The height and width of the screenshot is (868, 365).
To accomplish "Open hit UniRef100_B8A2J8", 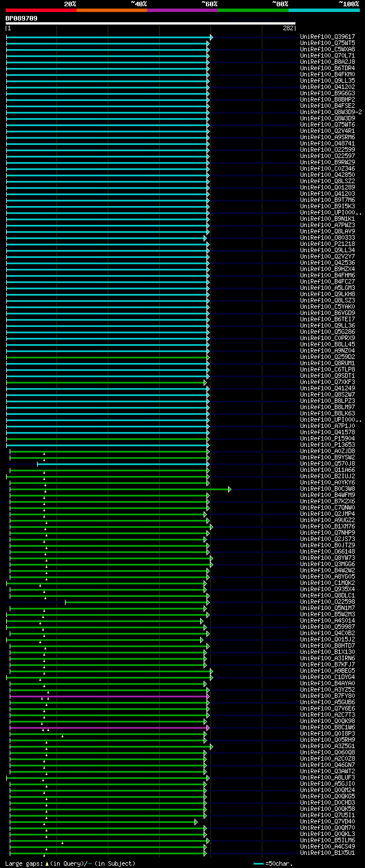I will [x=327, y=62].
